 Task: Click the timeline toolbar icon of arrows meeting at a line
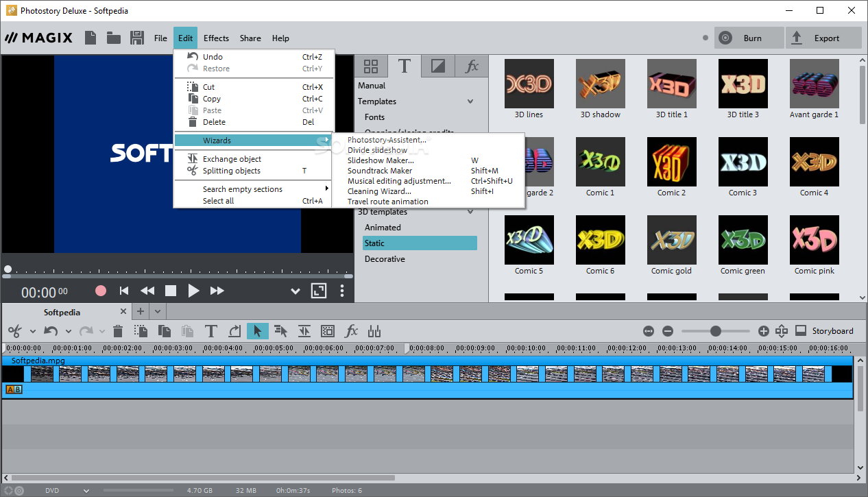point(304,331)
